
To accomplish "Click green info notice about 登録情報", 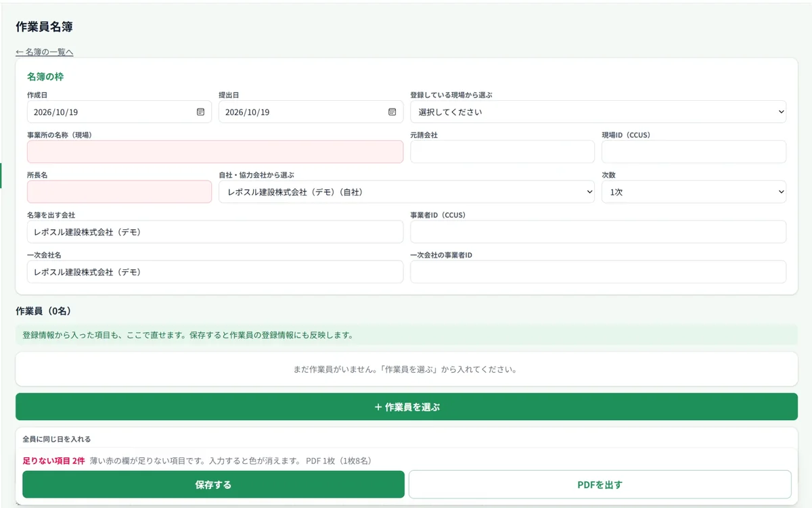I will (407, 335).
